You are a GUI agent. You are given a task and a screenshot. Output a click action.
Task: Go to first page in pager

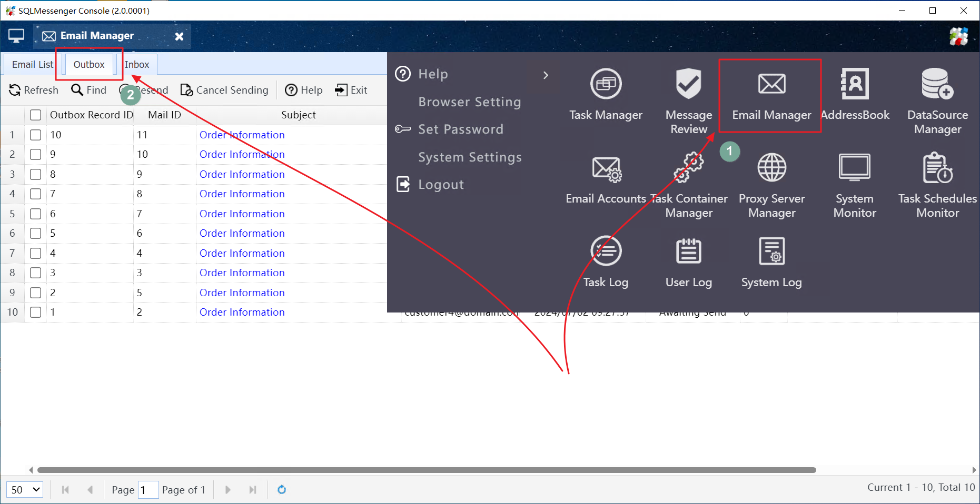65,490
